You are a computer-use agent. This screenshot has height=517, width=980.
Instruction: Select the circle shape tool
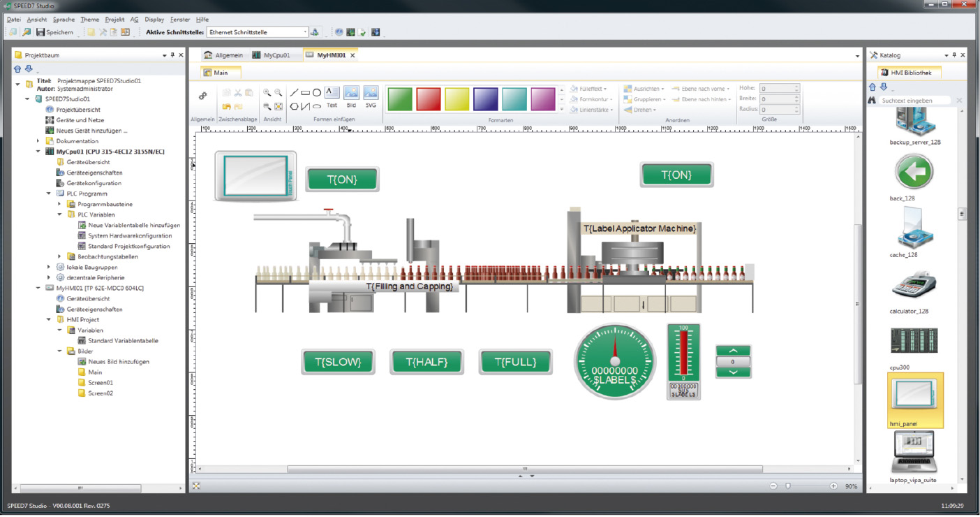[x=316, y=92]
